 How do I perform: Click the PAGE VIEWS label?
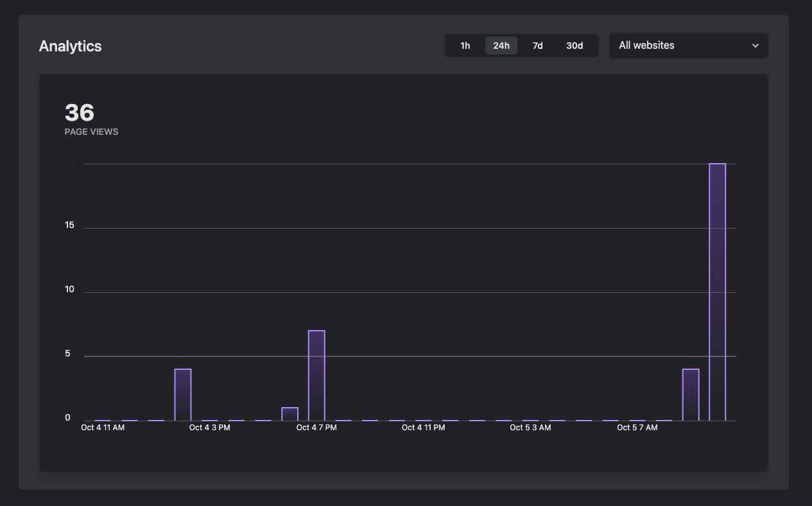click(x=91, y=132)
